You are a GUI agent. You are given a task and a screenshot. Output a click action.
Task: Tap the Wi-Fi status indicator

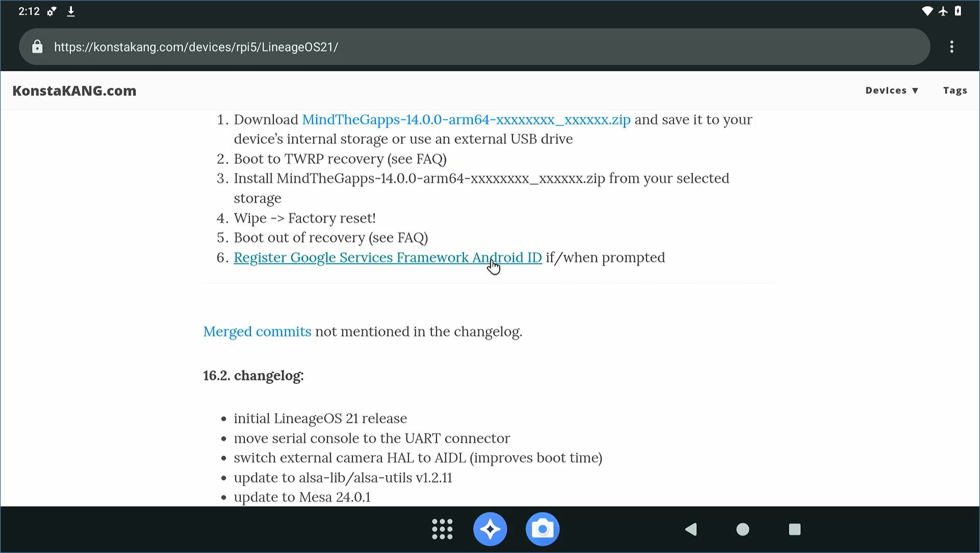point(927,11)
